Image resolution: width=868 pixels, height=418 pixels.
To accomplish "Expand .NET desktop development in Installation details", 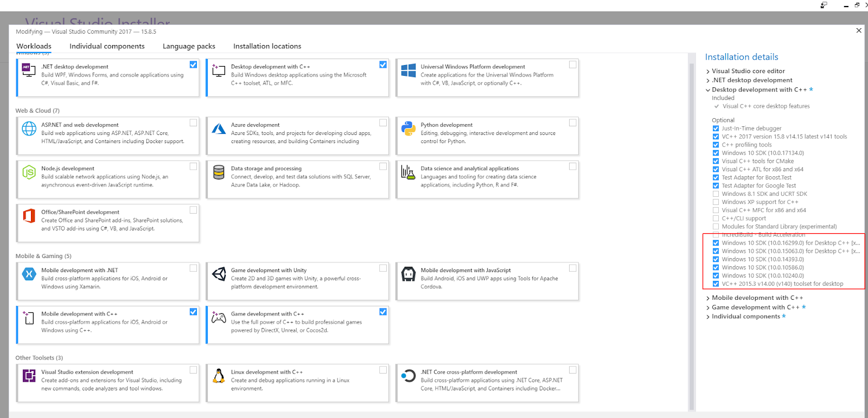I will pyautogui.click(x=708, y=80).
